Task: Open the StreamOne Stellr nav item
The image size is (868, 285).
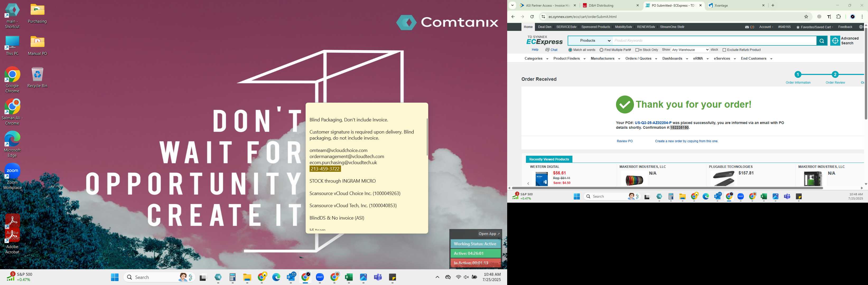Action: pyautogui.click(x=672, y=27)
